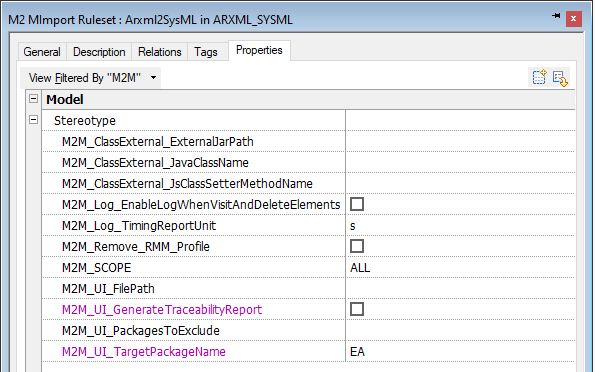Click the empty JavaClassName value cell

(x=460, y=162)
